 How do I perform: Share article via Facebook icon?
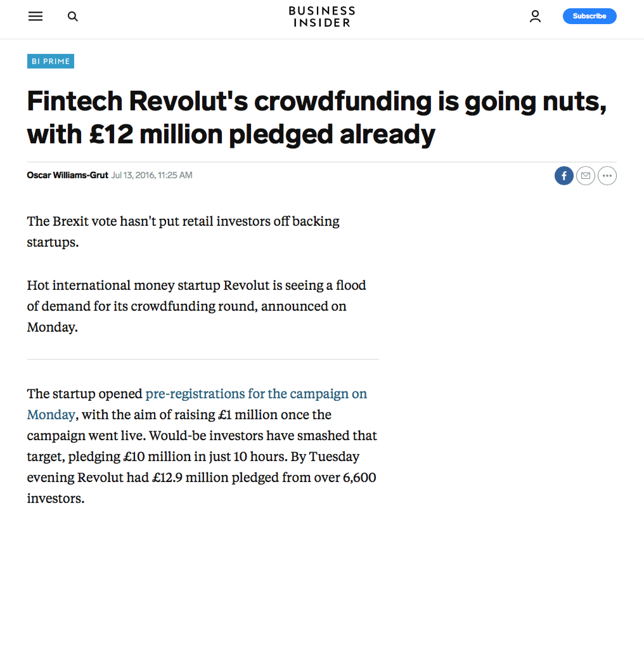point(563,176)
